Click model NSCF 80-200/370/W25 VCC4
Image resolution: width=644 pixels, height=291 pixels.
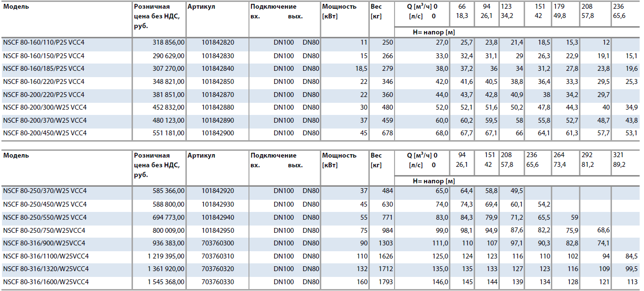click(45, 120)
